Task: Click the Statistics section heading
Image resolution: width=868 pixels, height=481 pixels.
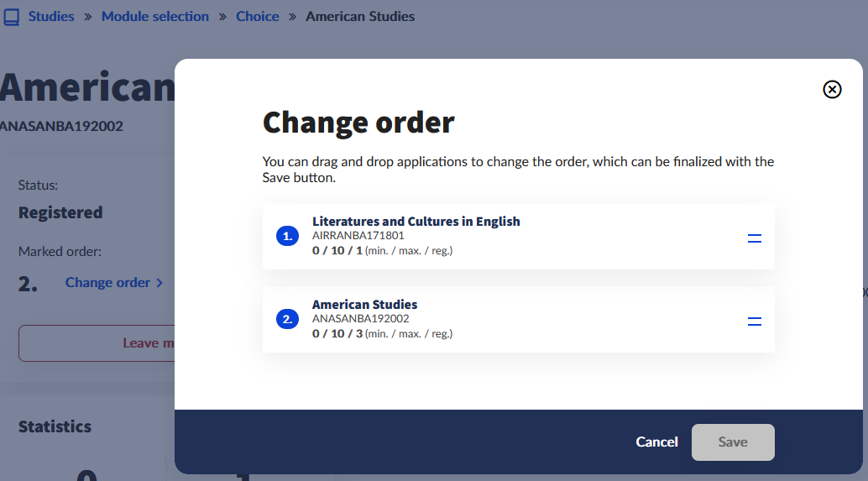Action: (x=55, y=426)
